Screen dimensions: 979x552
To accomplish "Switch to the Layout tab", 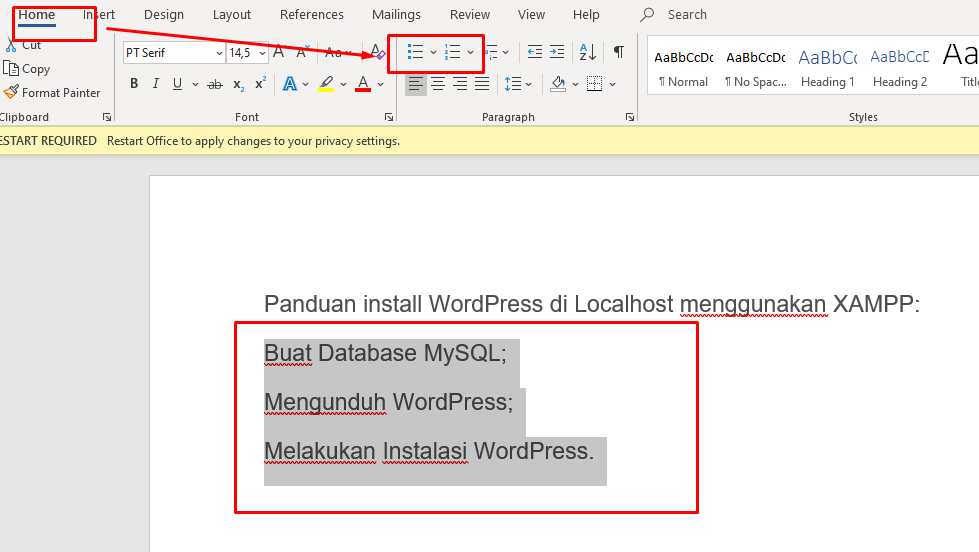I will (232, 14).
